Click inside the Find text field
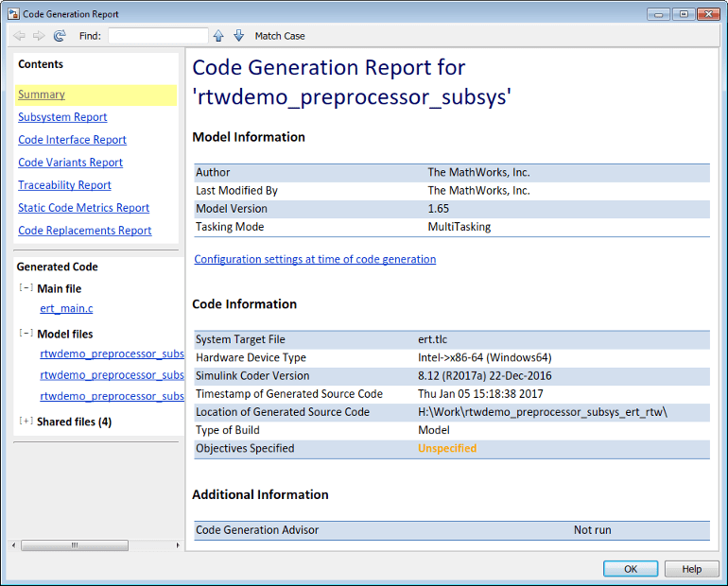Screen dimensions: 728x586 [158, 36]
